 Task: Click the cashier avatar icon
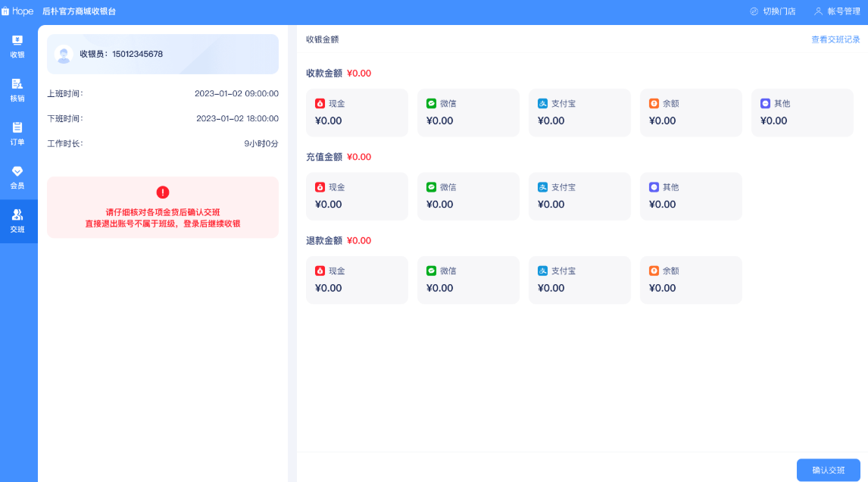click(x=64, y=54)
